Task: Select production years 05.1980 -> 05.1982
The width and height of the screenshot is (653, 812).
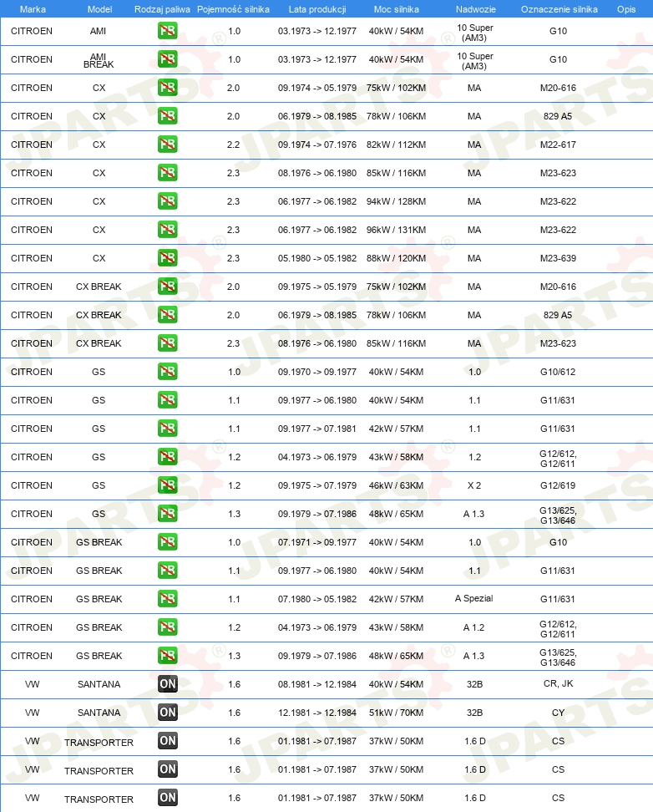Action: pyautogui.click(x=317, y=258)
